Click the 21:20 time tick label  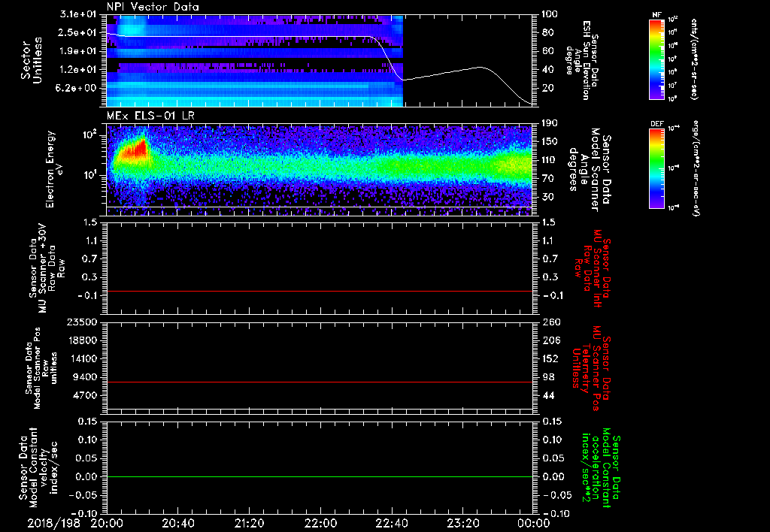click(249, 523)
